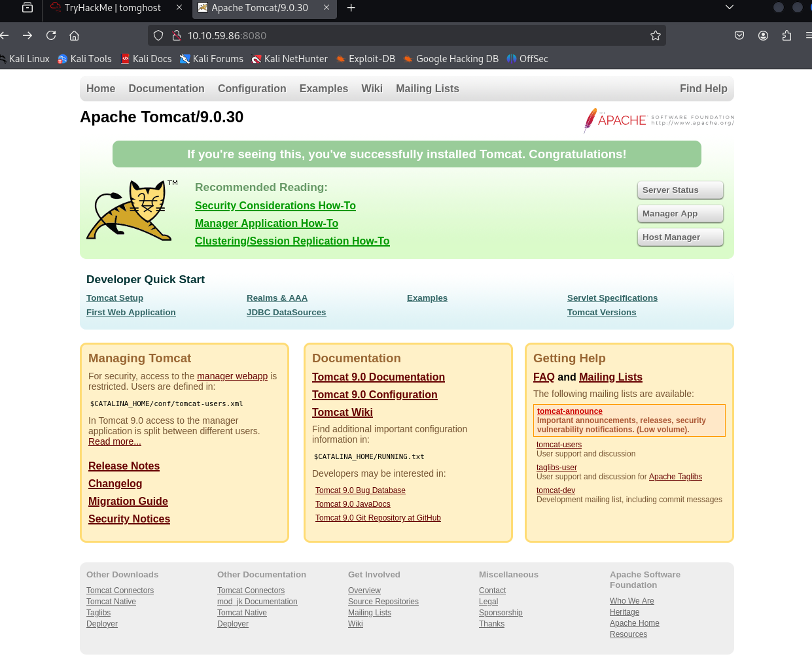Click the URL address bar
Viewport: 812px width, 667px height.
(x=406, y=35)
